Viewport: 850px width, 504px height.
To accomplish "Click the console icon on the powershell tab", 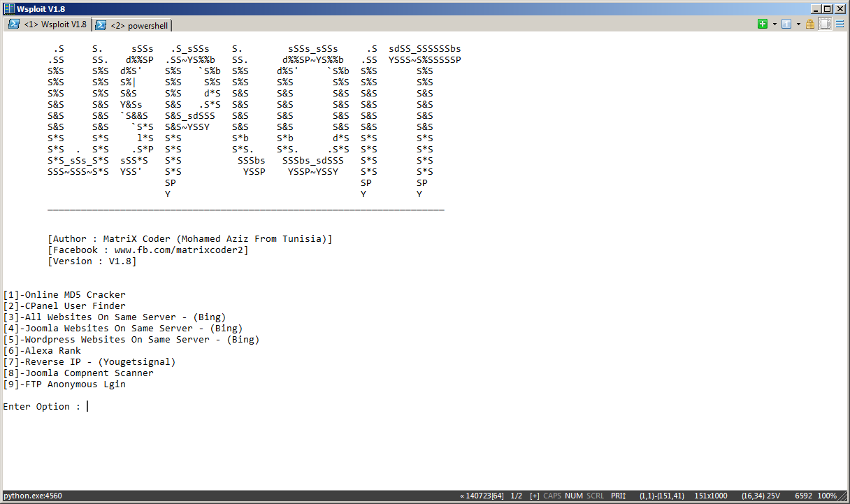I will point(100,24).
